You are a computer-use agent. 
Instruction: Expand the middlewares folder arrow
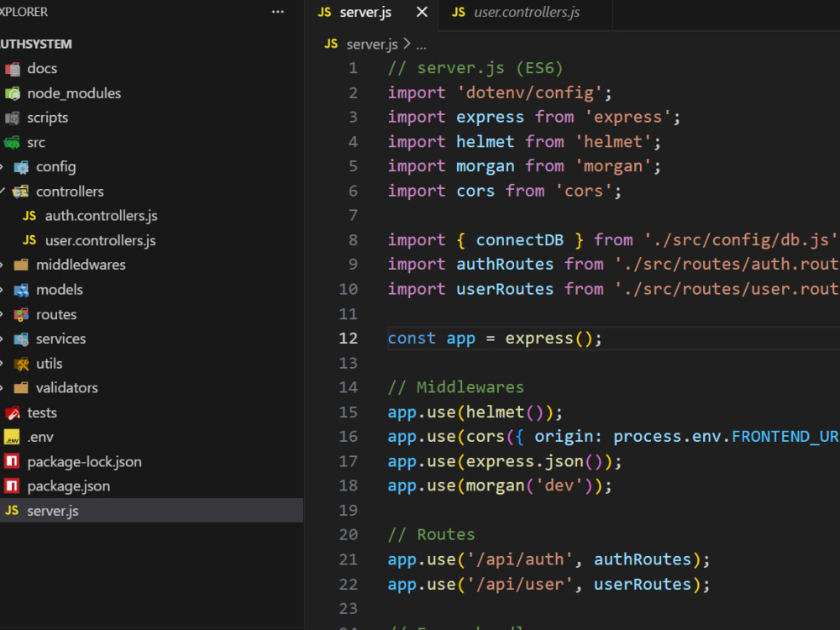3,265
